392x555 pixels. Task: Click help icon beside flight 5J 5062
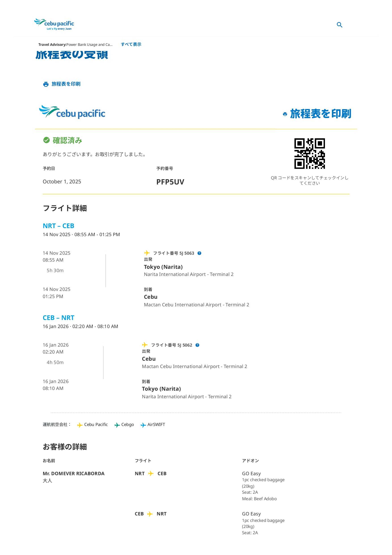coord(197,345)
